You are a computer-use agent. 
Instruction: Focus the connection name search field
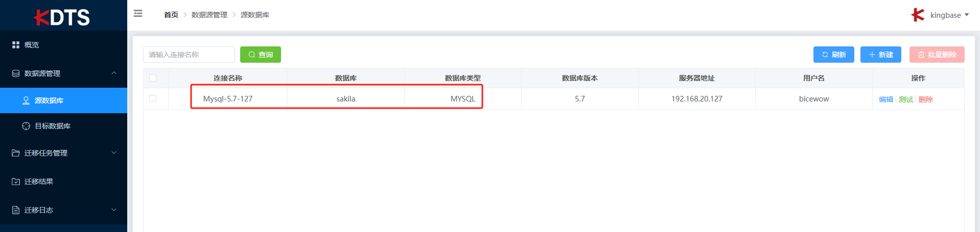point(189,55)
